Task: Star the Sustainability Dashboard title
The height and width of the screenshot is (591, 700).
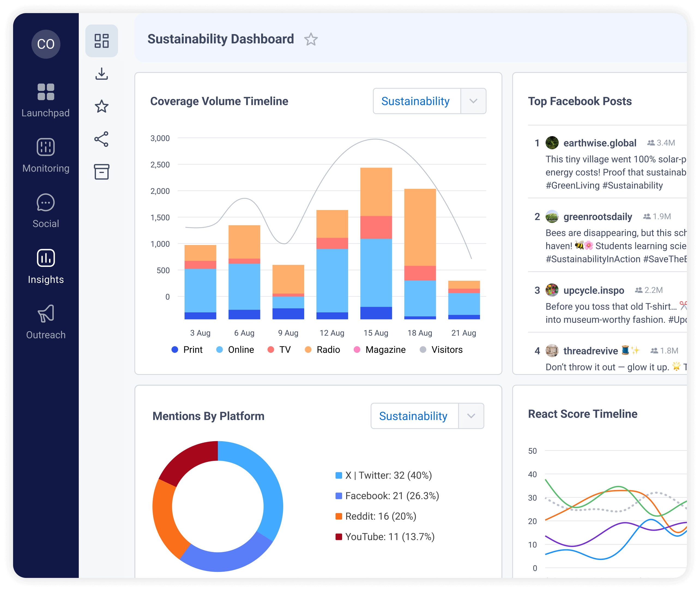Action: coord(311,40)
